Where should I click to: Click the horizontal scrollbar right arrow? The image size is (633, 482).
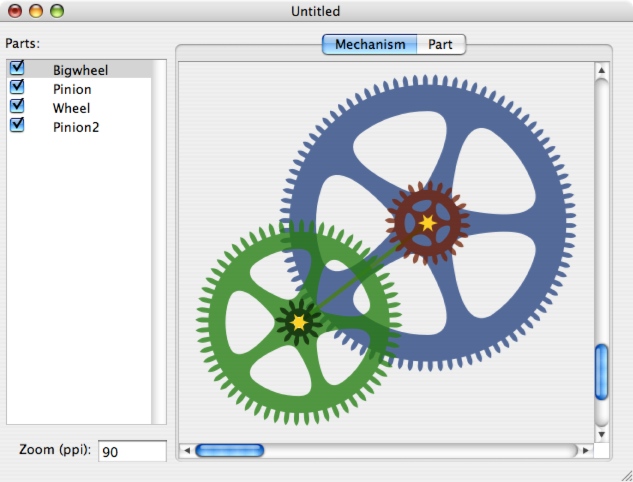click(x=586, y=451)
